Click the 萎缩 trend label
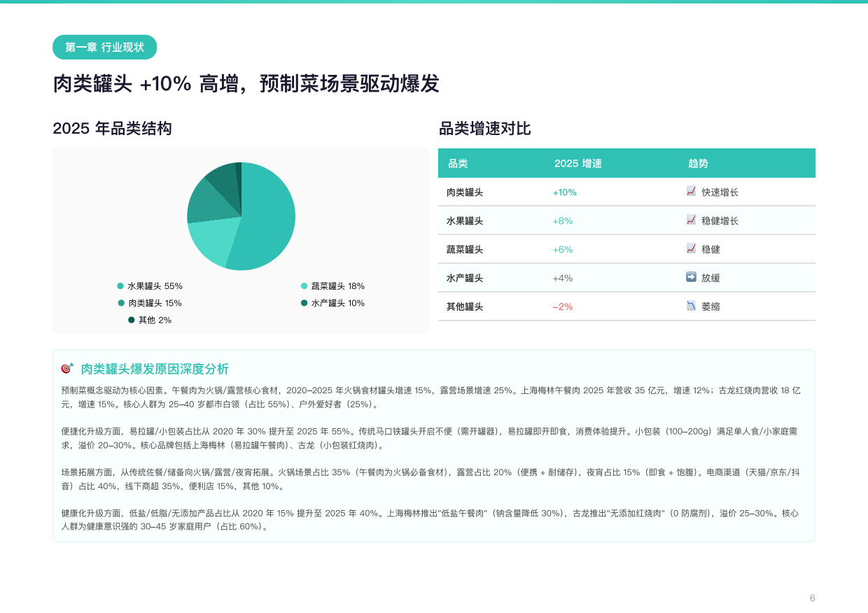This screenshot has width=868, height=613. pyautogui.click(x=710, y=307)
